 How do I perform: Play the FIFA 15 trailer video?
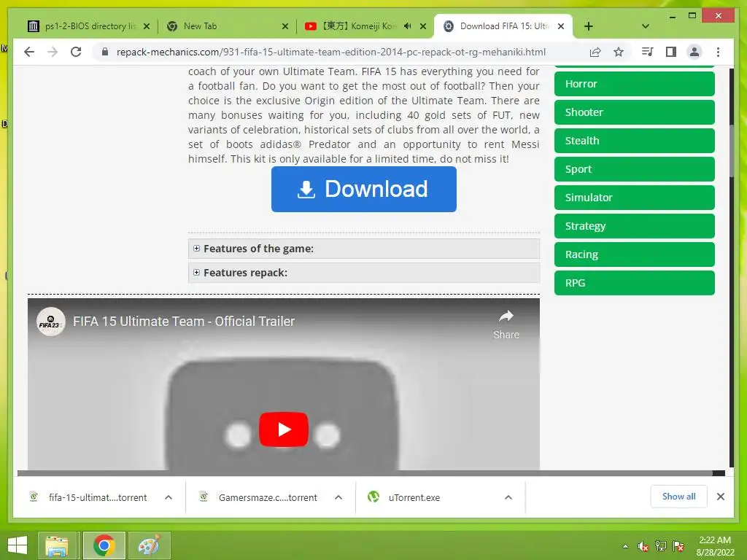[284, 429]
